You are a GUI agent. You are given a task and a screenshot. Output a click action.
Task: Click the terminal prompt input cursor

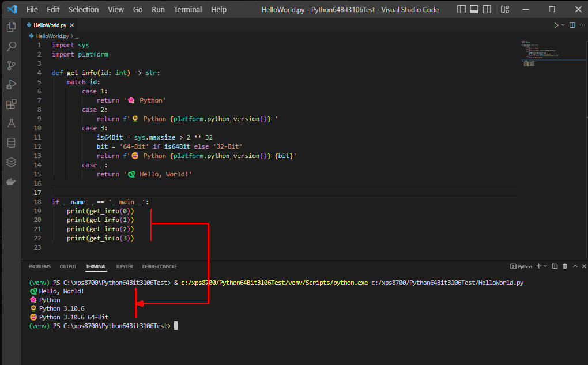coord(176,326)
